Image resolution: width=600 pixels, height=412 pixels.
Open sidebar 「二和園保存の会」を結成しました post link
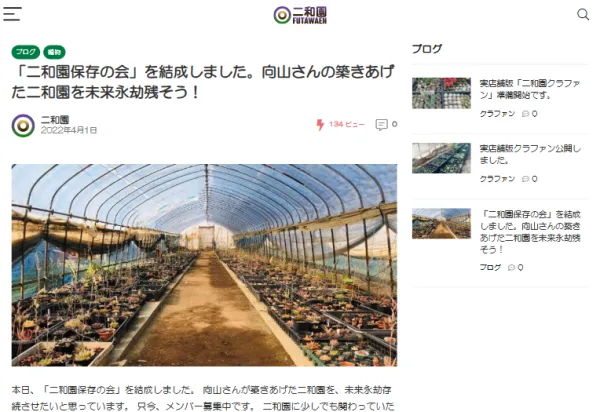click(530, 232)
